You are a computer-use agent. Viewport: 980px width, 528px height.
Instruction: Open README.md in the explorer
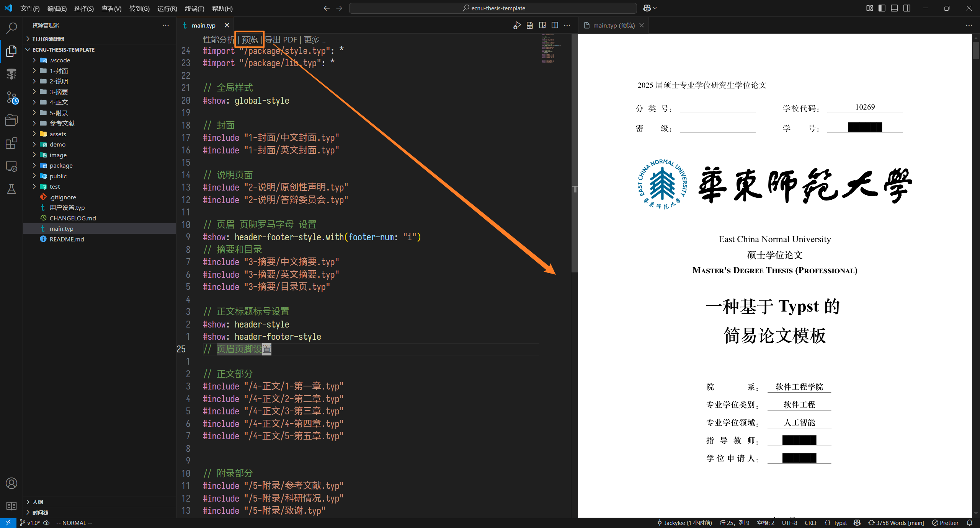click(x=67, y=239)
